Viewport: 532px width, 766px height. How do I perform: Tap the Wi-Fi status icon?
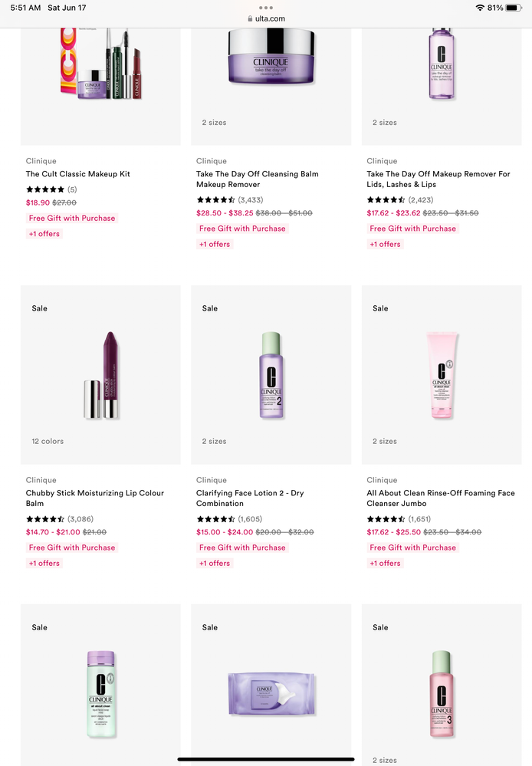tap(480, 8)
